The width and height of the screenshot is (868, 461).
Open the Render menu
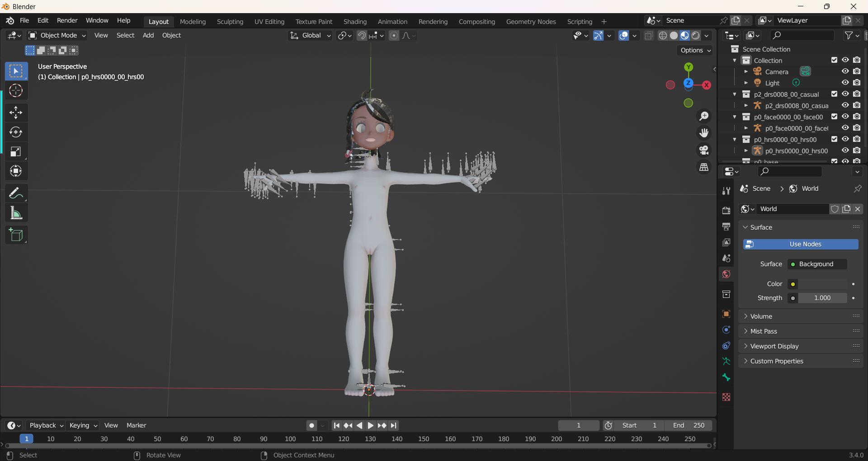click(67, 20)
